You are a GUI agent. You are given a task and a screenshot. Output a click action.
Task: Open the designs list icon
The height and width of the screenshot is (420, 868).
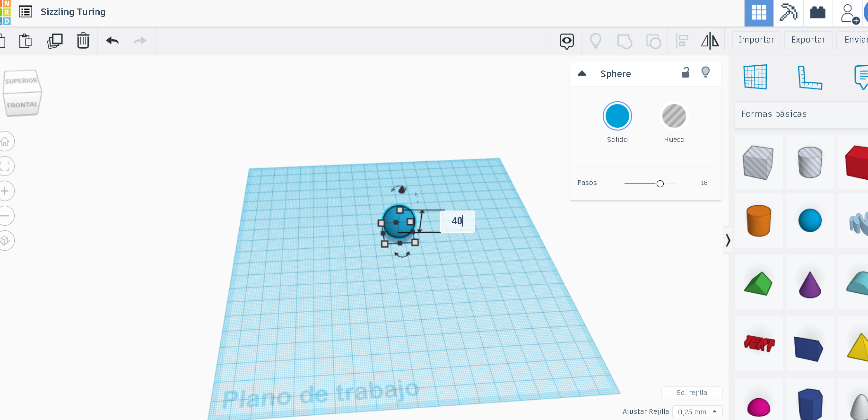point(26,11)
